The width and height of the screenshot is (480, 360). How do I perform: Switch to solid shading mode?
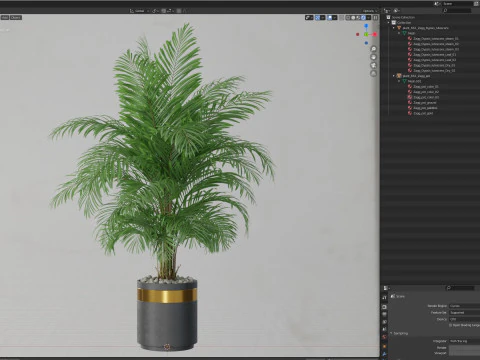353,18
